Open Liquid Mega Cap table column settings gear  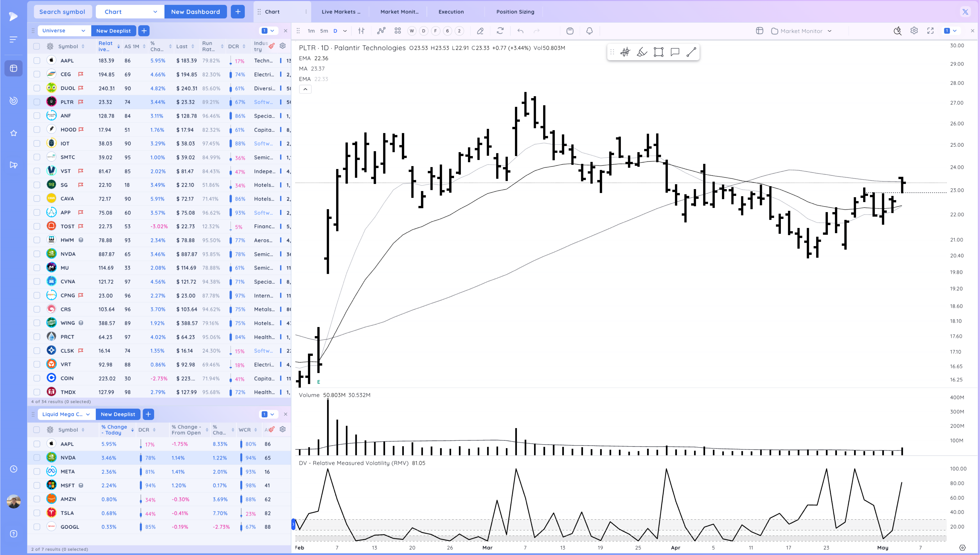click(282, 429)
